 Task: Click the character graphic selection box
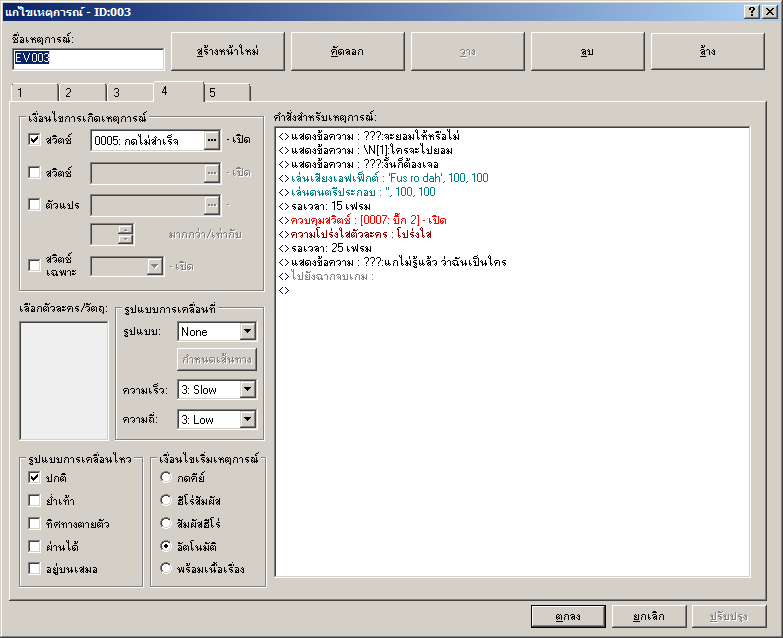click(64, 381)
